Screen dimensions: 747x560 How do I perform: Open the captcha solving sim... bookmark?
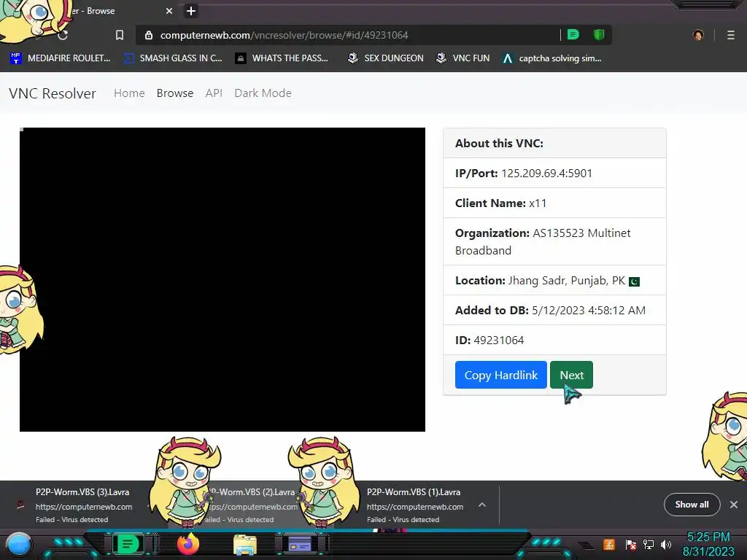click(552, 58)
